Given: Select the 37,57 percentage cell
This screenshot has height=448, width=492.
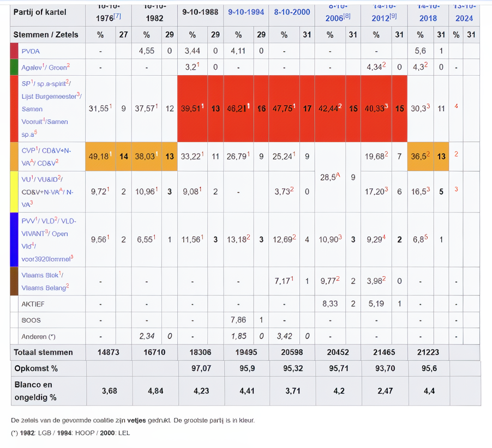Looking at the screenshot, I should [147, 109].
